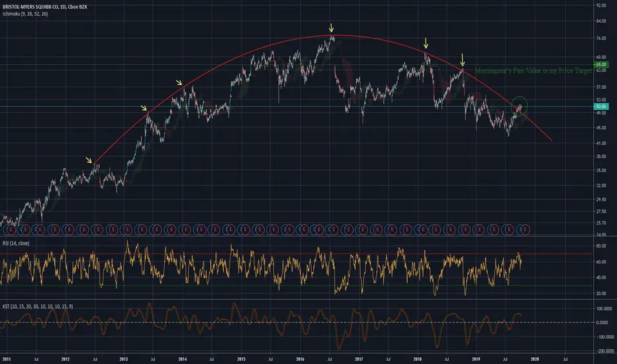The image size is (617, 364).
Task: Click the 76.00 price axis label
Action: [x=601, y=38]
